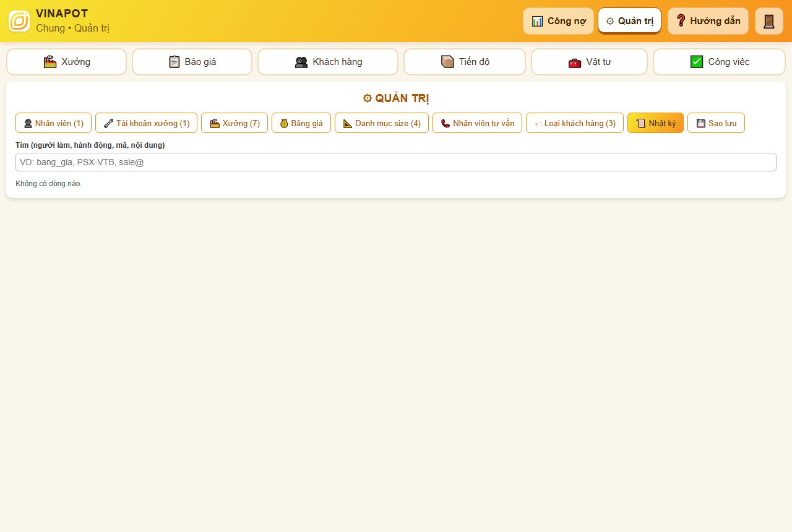Open the Công việc tasks tab
The width and height of the screenshot is (792, 532).
(x=720, y=62)
